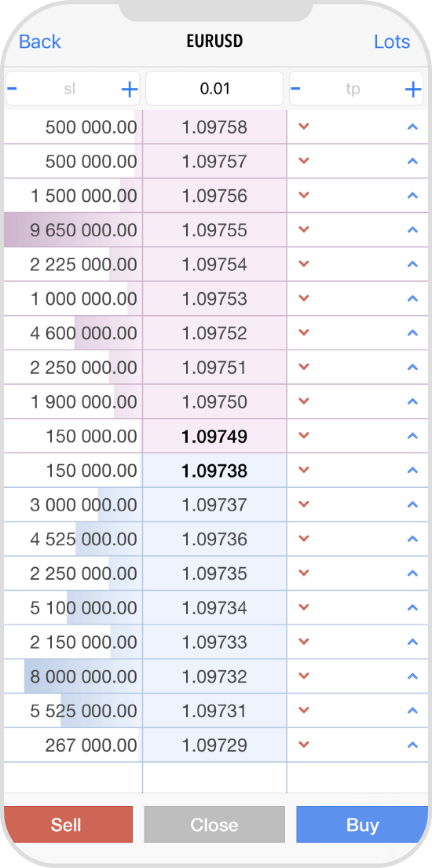Switch units via the Lots option
Image resolution: width=432 pixels, height=868 pixels.
[392, 42]
